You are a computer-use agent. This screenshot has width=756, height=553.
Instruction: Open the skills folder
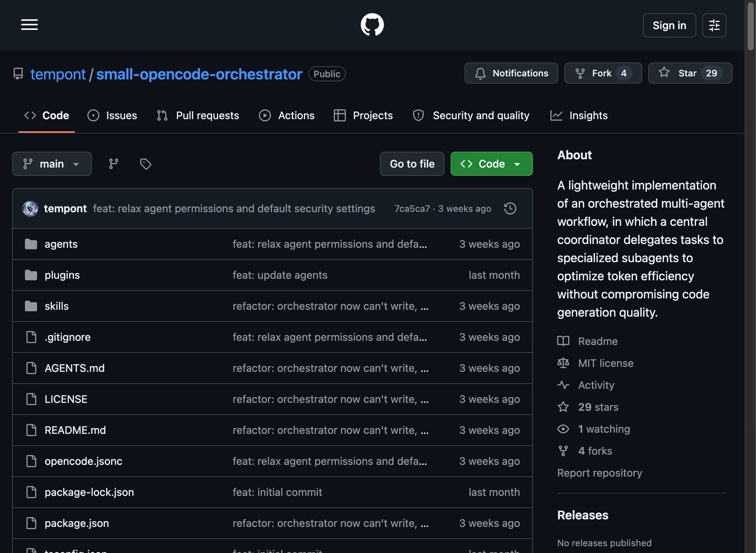[57, 306]
